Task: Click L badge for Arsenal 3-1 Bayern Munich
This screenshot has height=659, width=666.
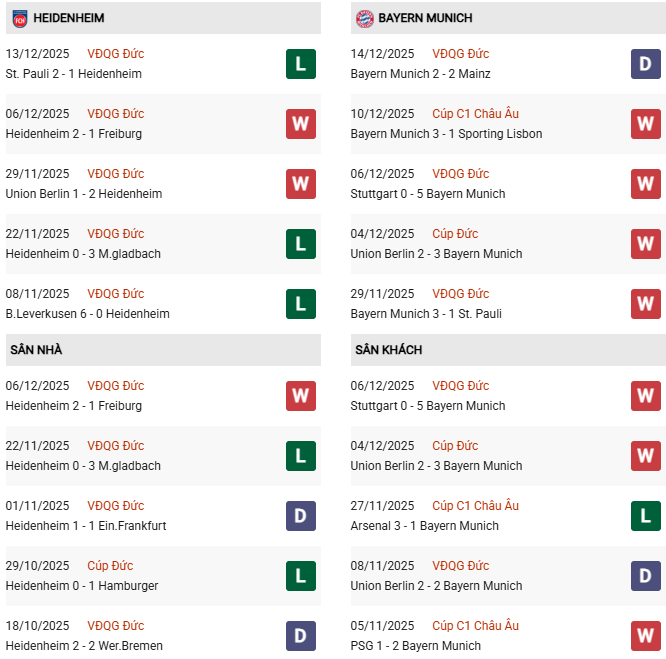Action: point(645,516)
